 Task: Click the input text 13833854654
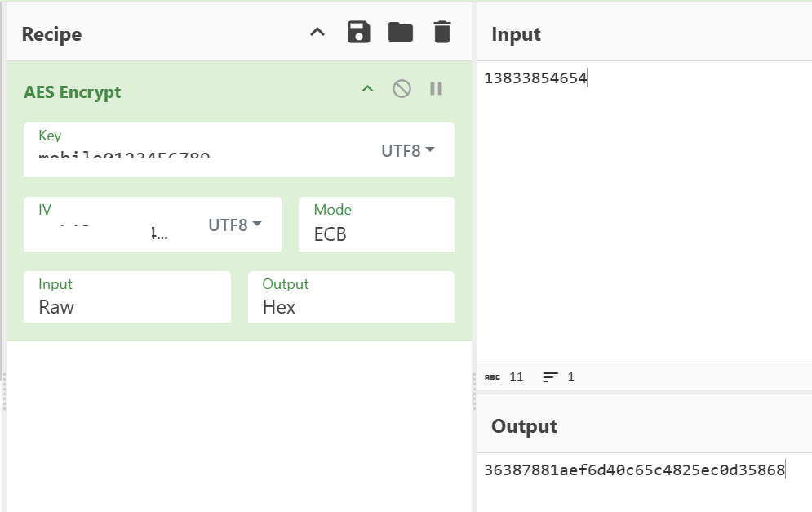pyautogui.click(x=535, y=78)
